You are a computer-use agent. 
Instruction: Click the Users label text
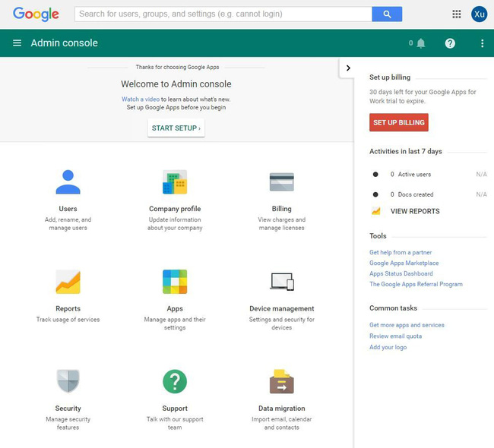click(68, 209)
